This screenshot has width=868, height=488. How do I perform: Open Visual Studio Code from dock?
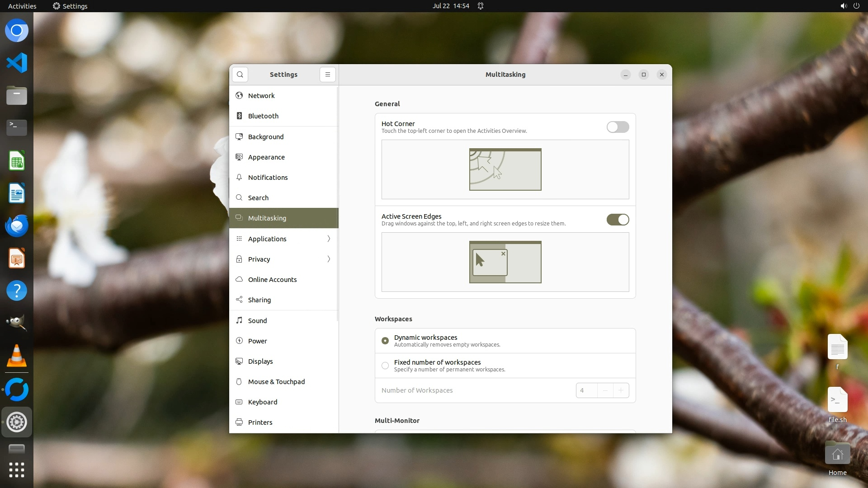[x=17, y=63]
